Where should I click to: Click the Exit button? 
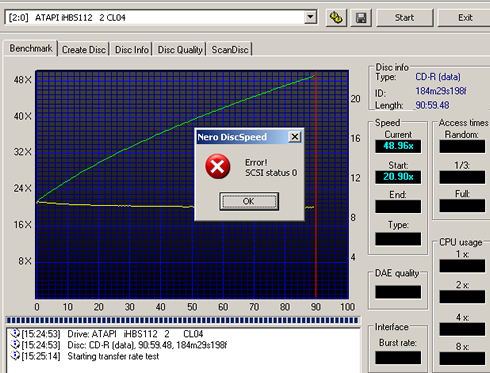point(465,18)
